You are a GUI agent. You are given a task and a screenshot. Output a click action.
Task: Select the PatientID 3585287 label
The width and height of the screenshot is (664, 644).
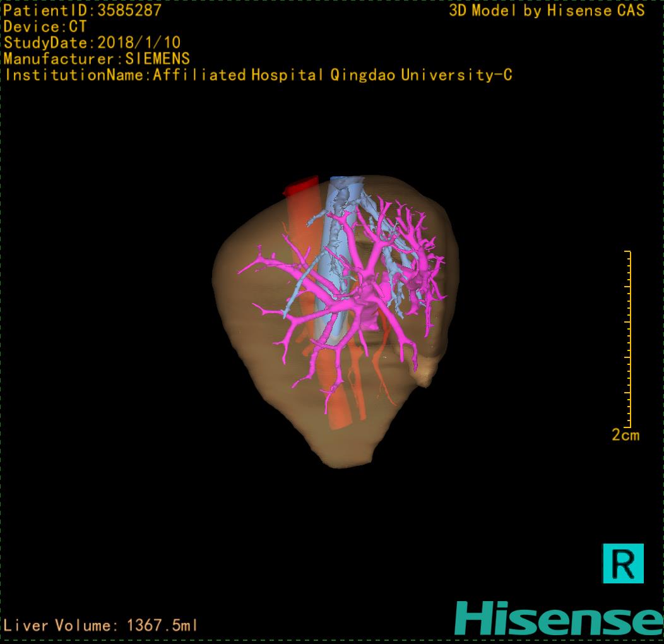83,10
